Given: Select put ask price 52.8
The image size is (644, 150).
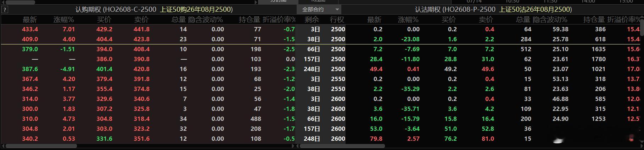Looking at the screenshot, I should click(488, 129).
